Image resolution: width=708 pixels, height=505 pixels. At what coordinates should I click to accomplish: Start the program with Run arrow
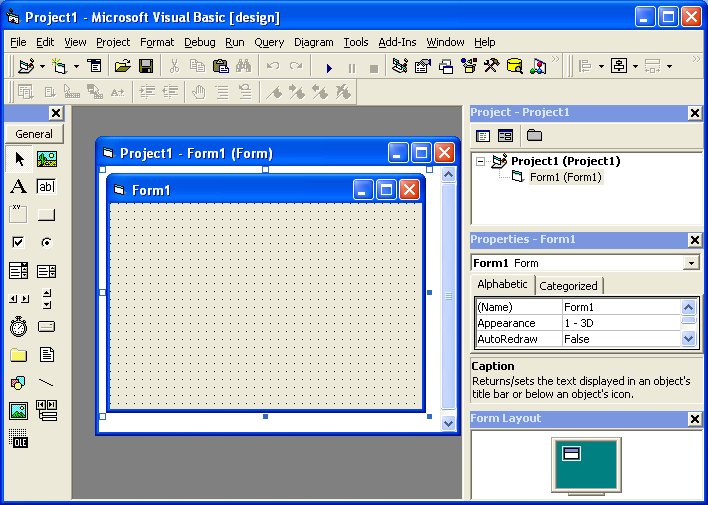click(x=329, y=68)
